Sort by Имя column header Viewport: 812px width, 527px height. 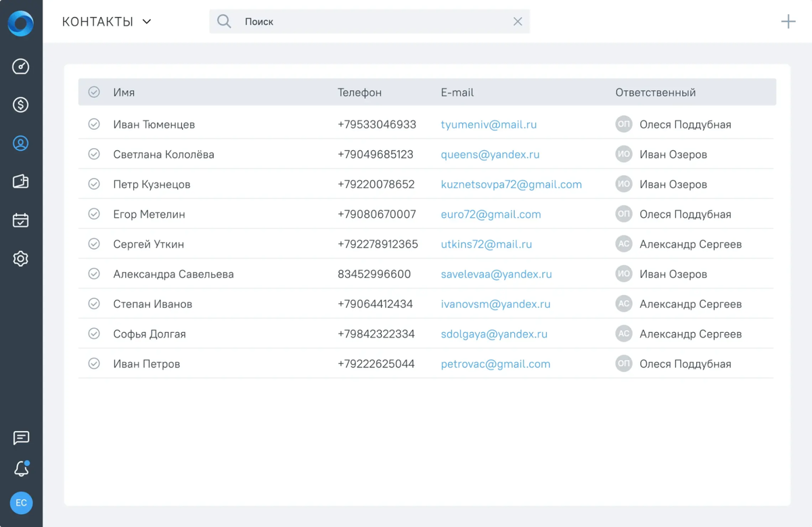tap(124, 92)
